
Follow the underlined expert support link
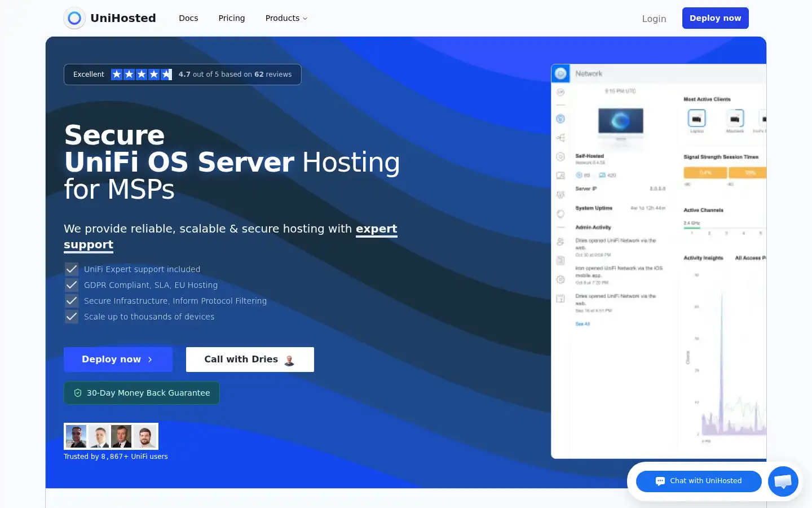[x=377, y=229]
